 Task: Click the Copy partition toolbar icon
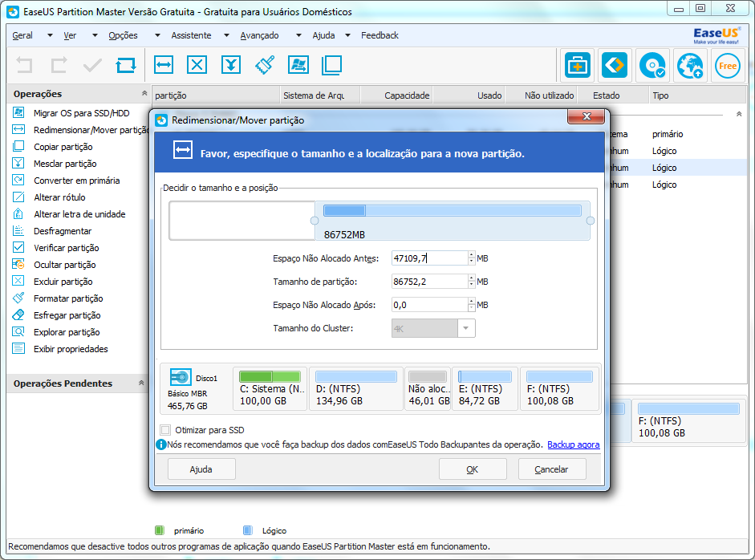(331, 65)
